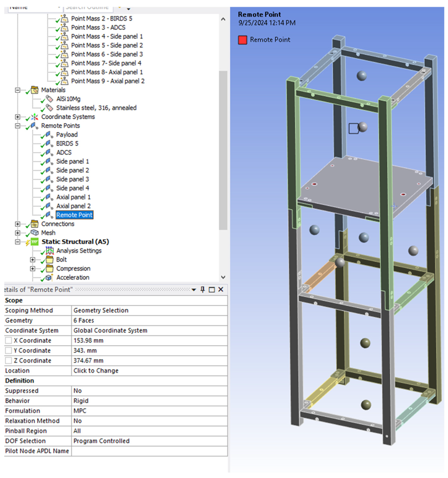Tick the X Coordinate parameter checkbox
This screenshot has height=478, width=448.
pos(8,340)
